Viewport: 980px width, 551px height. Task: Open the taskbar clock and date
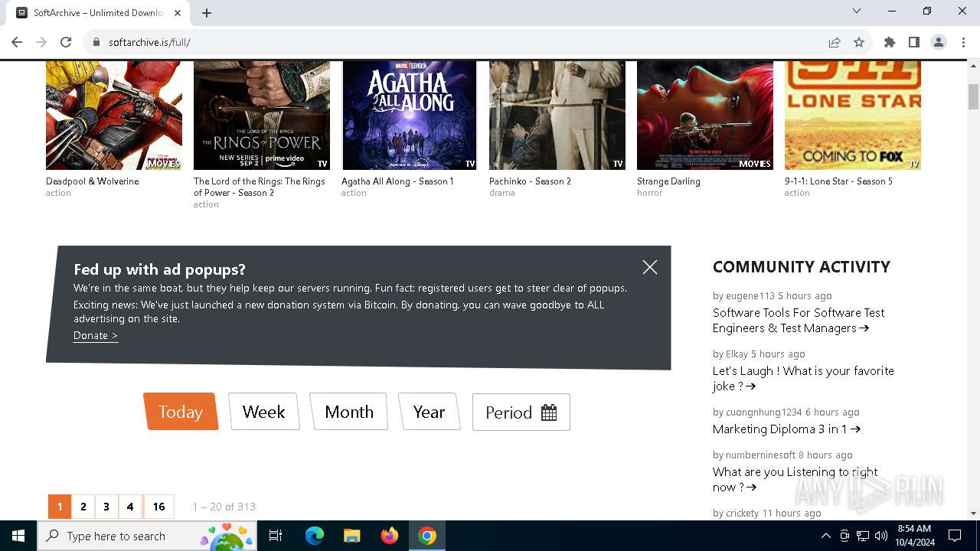pyautogui.click(x=914, y=536)
